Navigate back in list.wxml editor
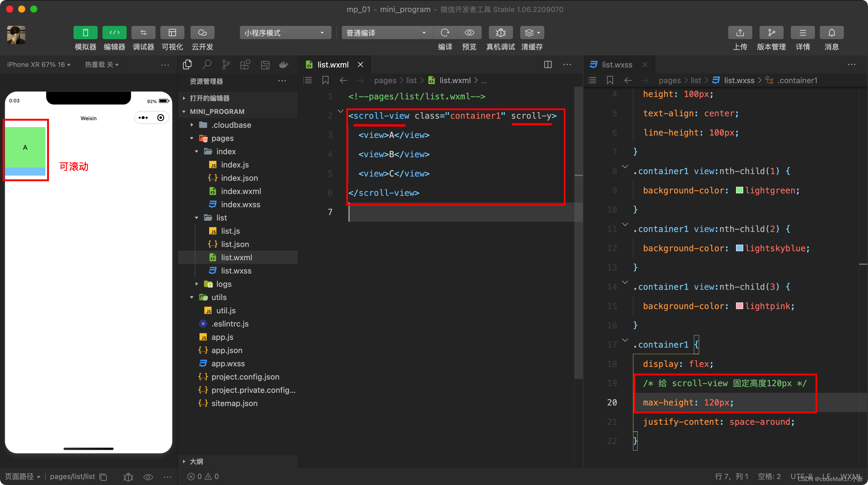Viewport: 868px width, 485px height. pos(343,80)
